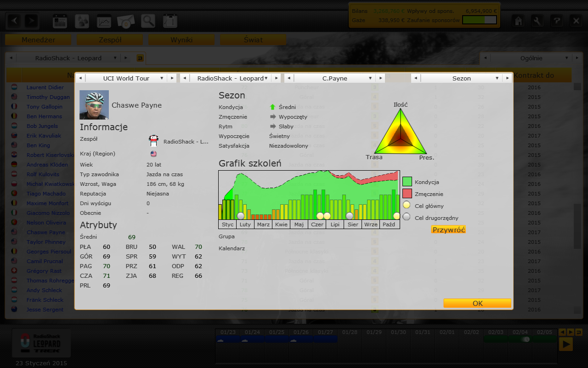Viewport: 588px width, 368px height.
Task: Expand the Sezon view dropdown
Action: tap(461, 78)
